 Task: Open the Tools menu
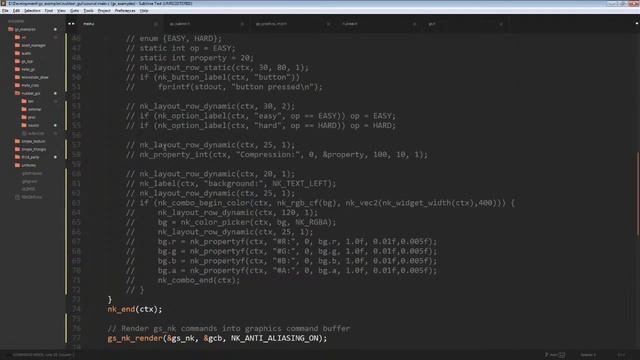click(x=89, y=11)
